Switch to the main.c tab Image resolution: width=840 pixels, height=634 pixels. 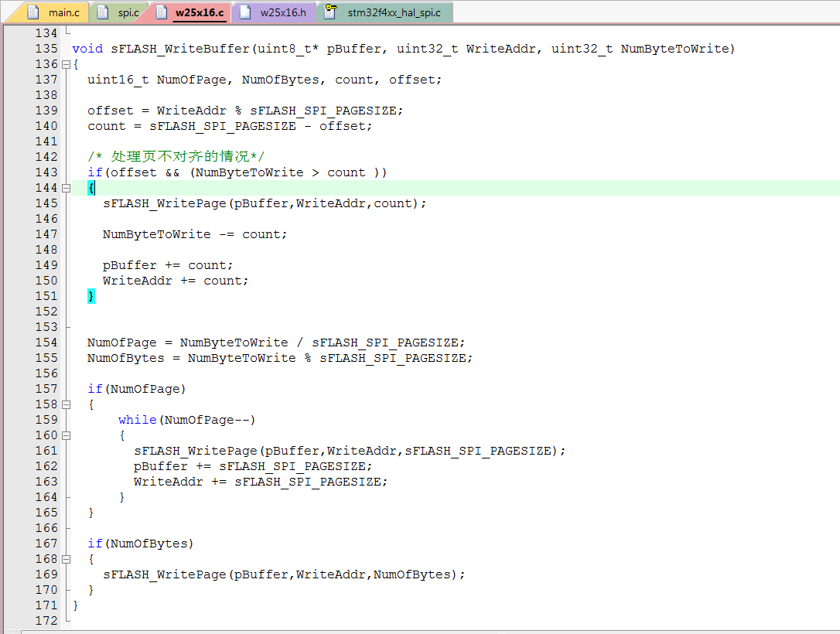click(52, 12)
